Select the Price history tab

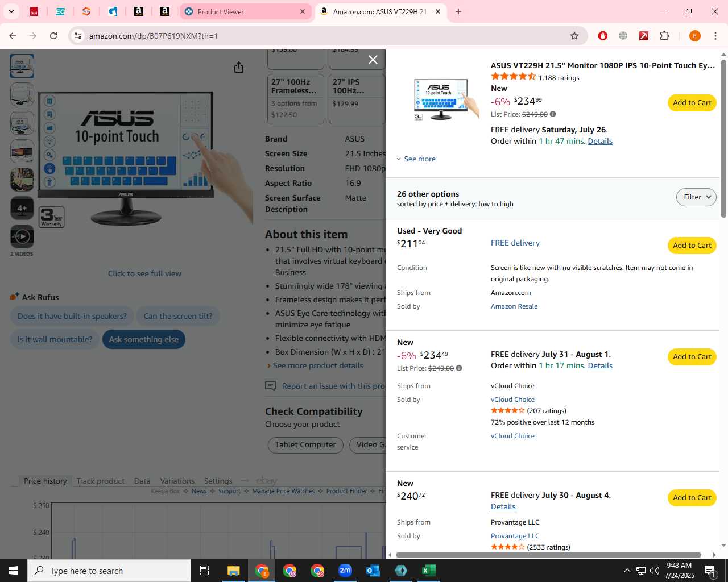pyautogui.click(x=45, y=481)
